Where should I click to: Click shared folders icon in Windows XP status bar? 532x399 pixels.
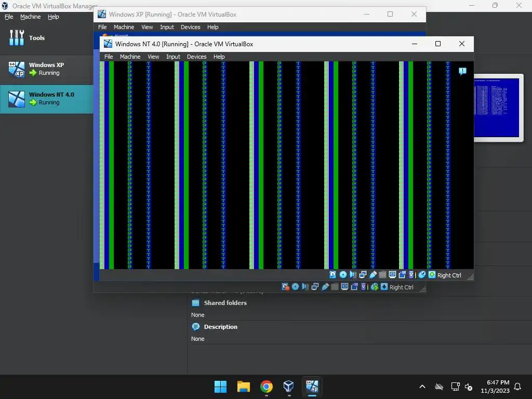coord(335,287)
